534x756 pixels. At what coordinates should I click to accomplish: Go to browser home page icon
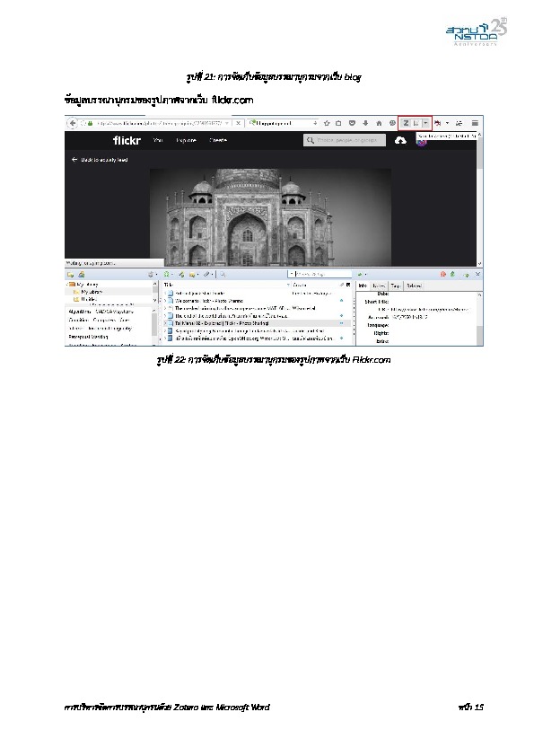(x=379, y=123)
